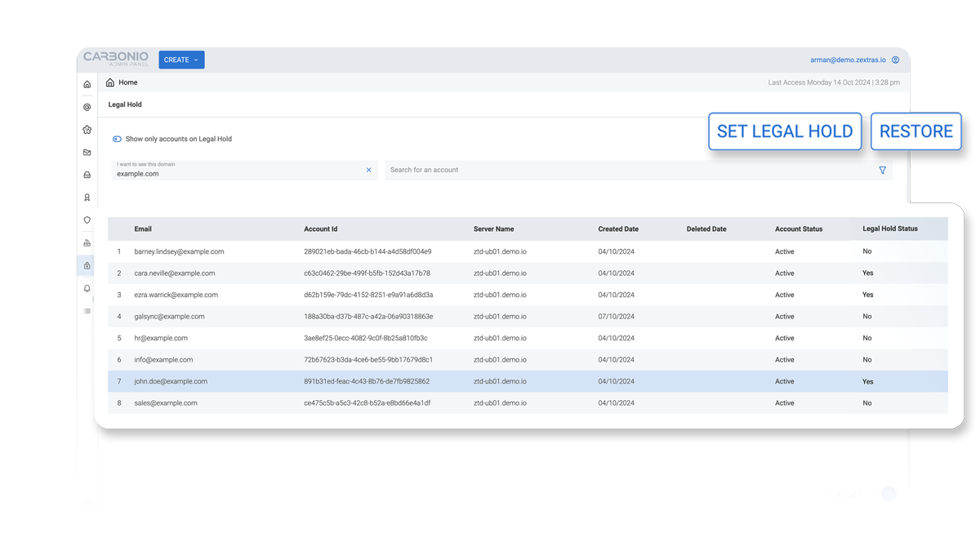Open the Home icon in the sidebar
Image resolution: width=980 pixels, height=551 pixels.
click(x=87, y=84)
